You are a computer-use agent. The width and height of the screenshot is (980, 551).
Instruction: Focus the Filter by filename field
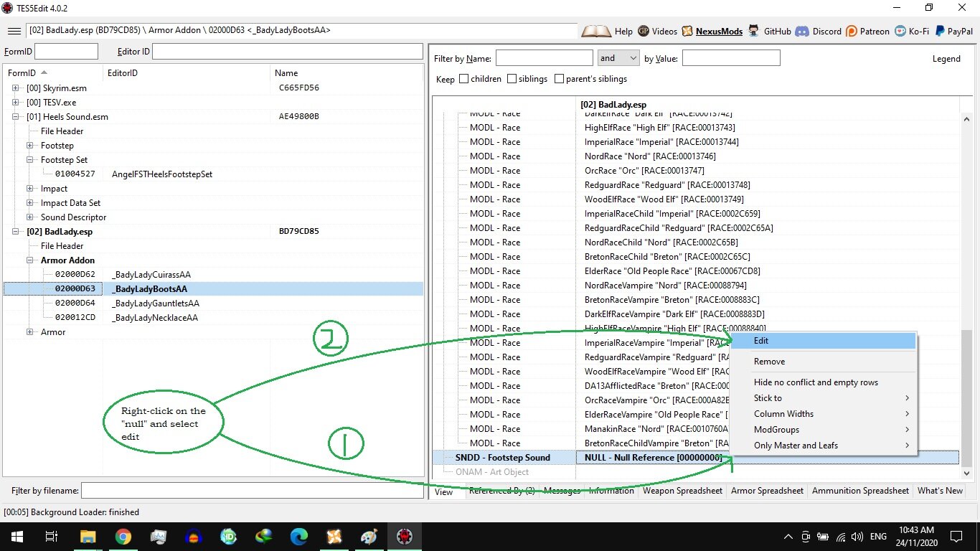(252, 491)
